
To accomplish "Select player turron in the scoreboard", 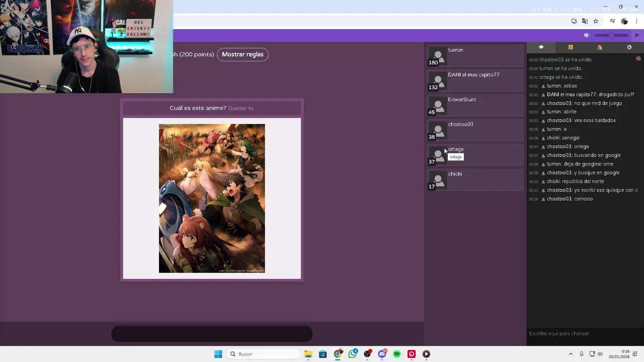I will tap(475, 56).
